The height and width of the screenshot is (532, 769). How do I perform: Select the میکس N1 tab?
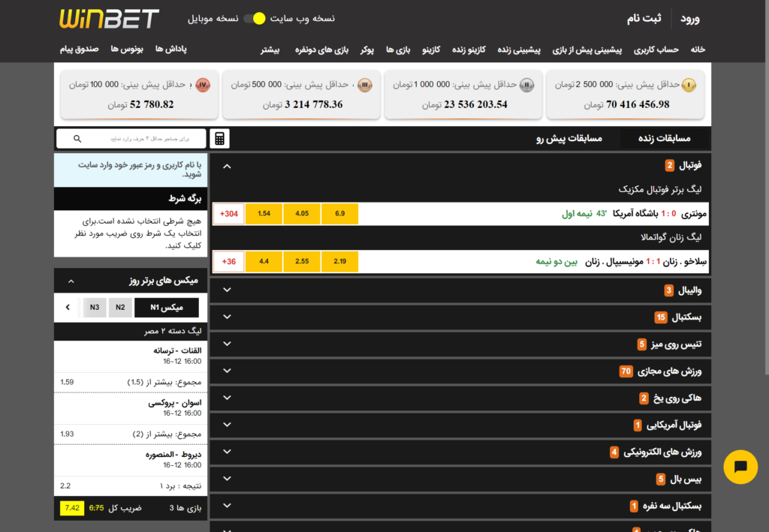(x=167, y=307)
